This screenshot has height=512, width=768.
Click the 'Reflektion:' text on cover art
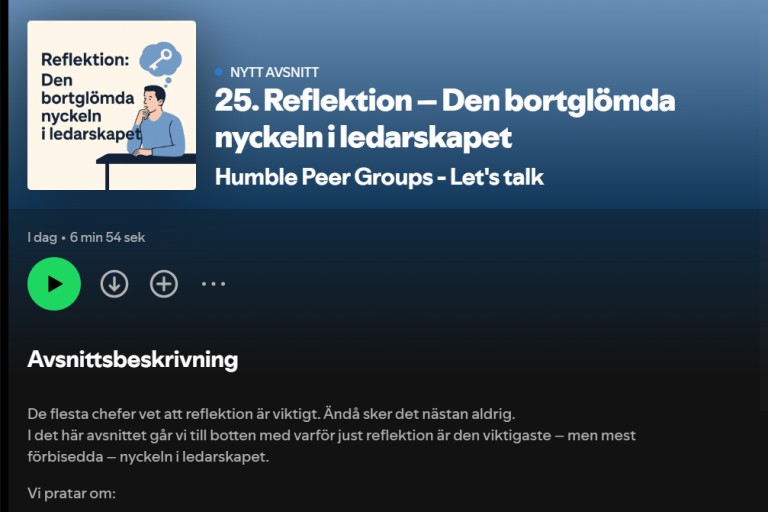click(x=85, y=59)
